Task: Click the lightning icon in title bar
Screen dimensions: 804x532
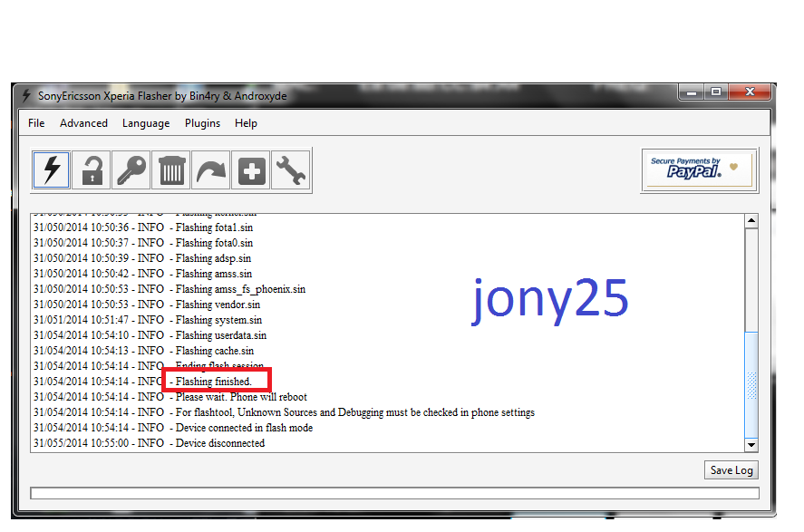Action: [x=26, y=95]
